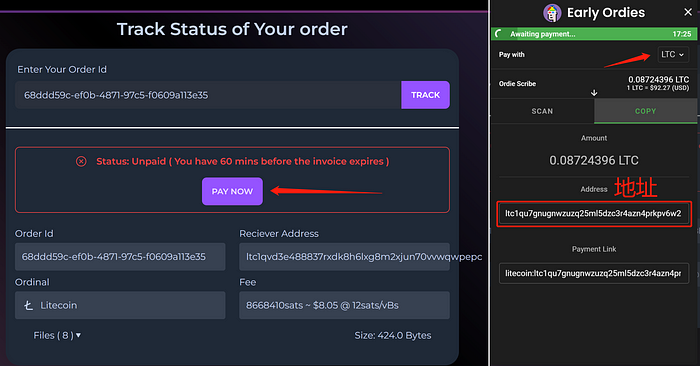Screen dimensions: 700x366
Task: Close the Early Ordies payment panel
Action: tap(688, 12)
